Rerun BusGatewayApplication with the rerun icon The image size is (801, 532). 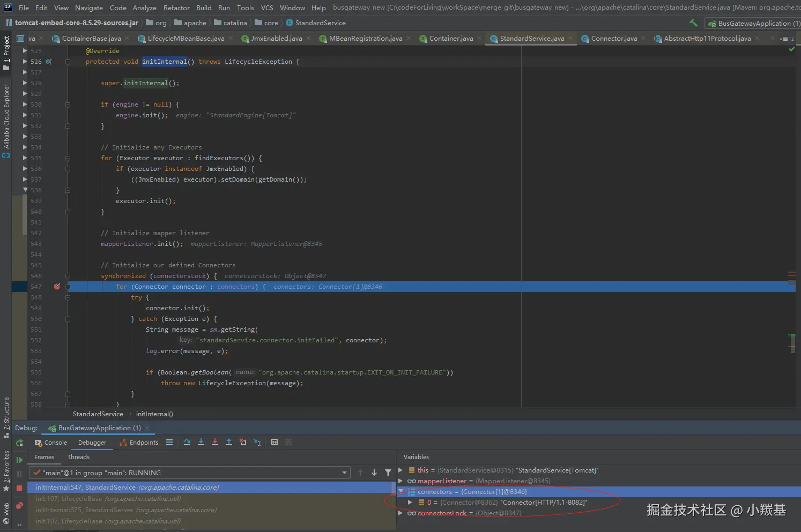(19, 443)
